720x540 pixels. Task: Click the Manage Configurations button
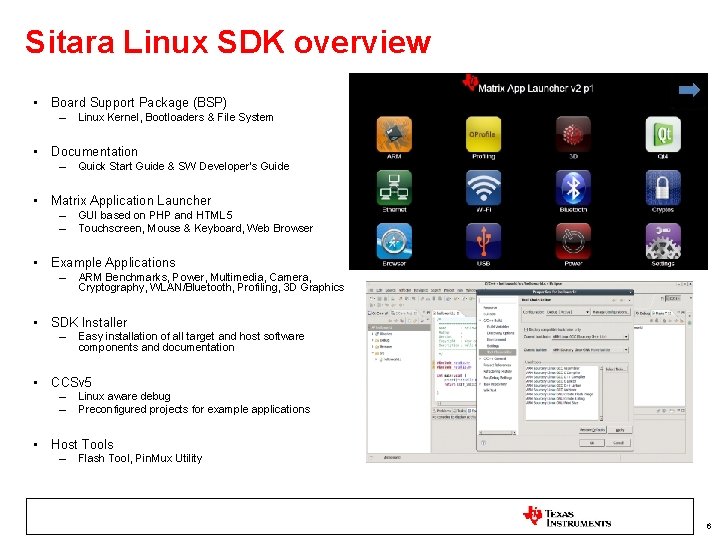[x=611, y=312]
